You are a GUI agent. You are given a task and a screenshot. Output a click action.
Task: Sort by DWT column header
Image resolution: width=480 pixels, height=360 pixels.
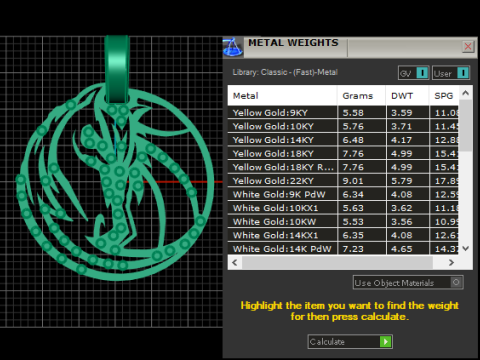click(x=407, y=96)
